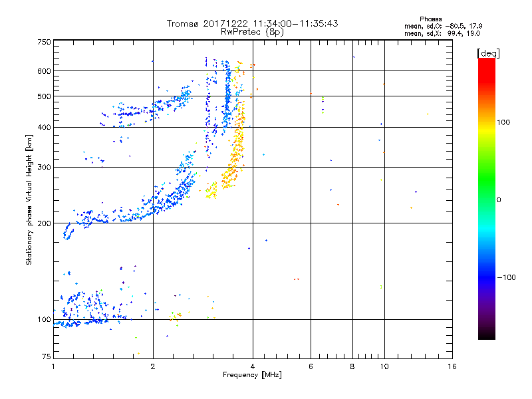Click the x-axis label '2'
The image size is (532, 399).
click(x=153, y=366)
